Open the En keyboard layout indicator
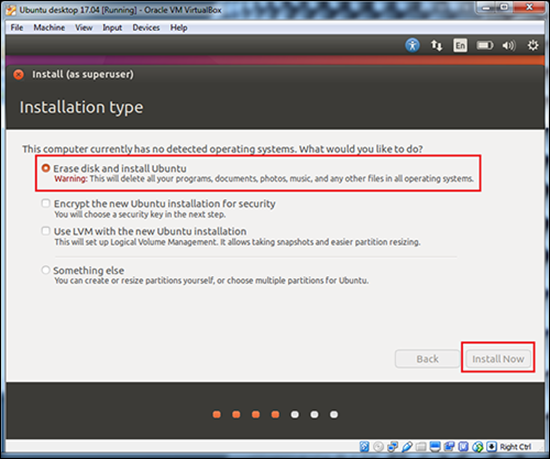Image resolution: width=550 pixels, height=459 pixels. 460,46
